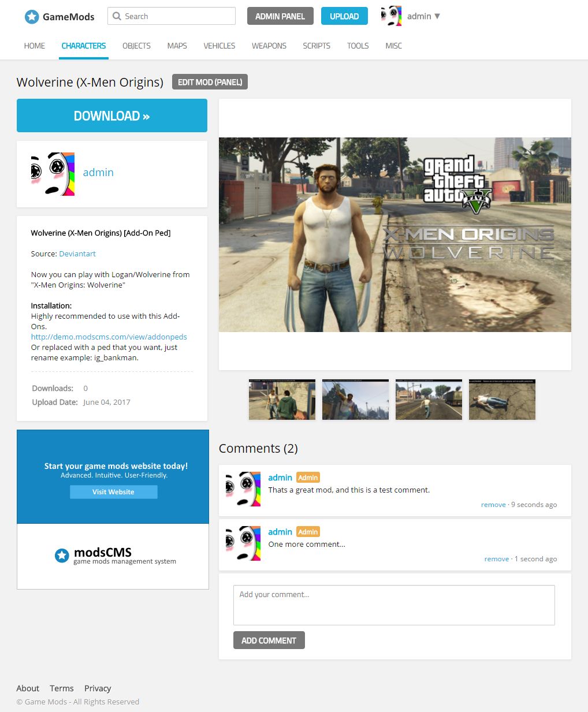Switch to the Objects category
The image size is (588, 712).
pyautogui.click(x=136, y=46)
